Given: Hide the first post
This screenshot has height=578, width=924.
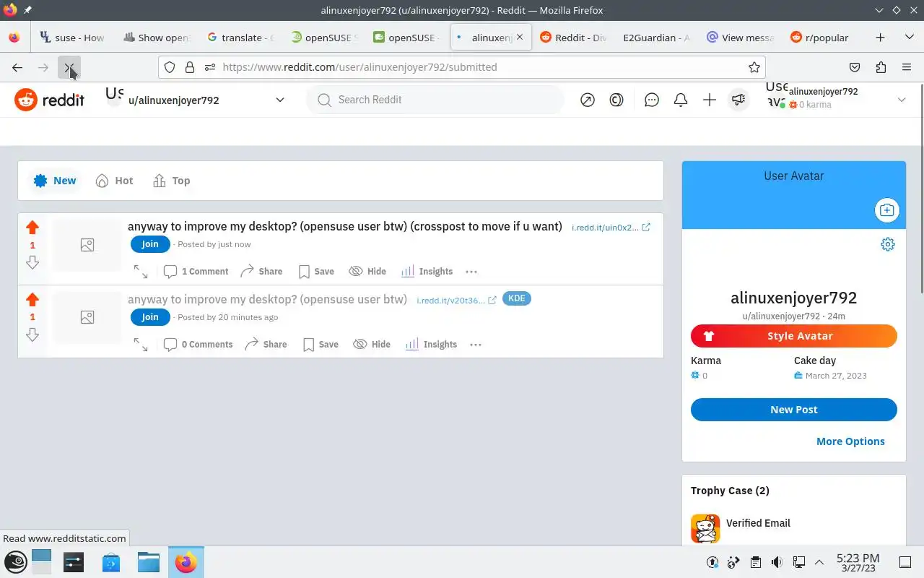Looking at the screenshot, I should click(367, 272).
